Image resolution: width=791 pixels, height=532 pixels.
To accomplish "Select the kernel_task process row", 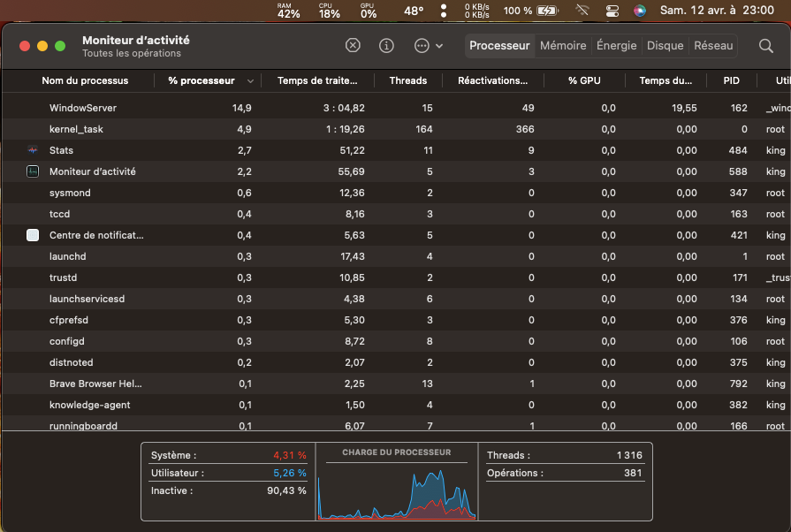I will tap(76, 129).
